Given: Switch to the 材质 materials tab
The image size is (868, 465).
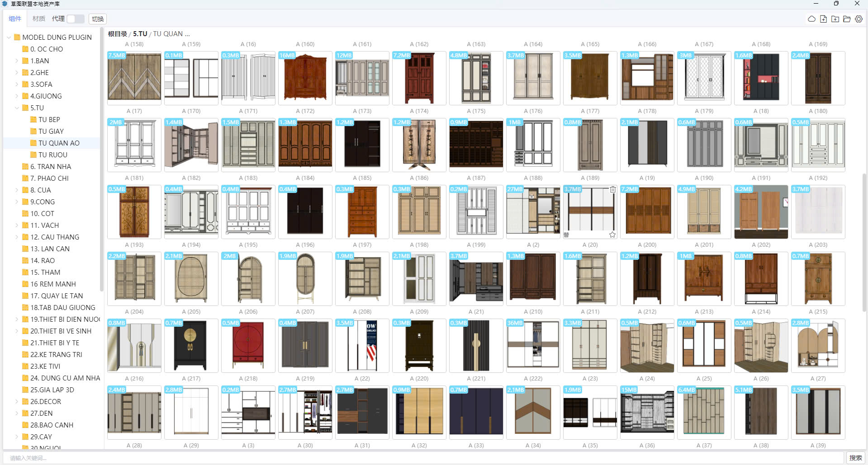Looking at the screenshot, I should click(x=38, y=19).
